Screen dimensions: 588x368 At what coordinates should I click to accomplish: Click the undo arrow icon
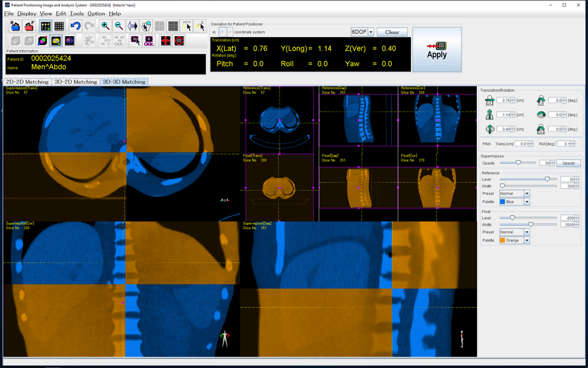pyautogui.click(x=75, y=26)
